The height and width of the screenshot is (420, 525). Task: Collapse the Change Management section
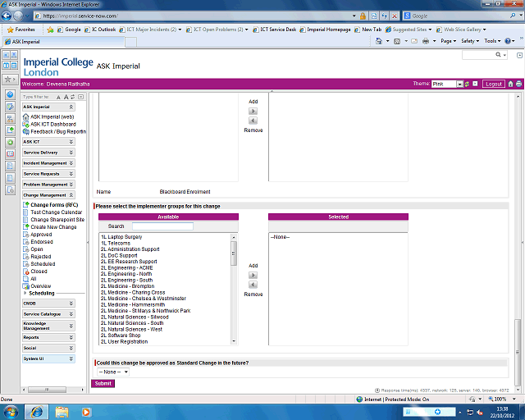(71, 195)
